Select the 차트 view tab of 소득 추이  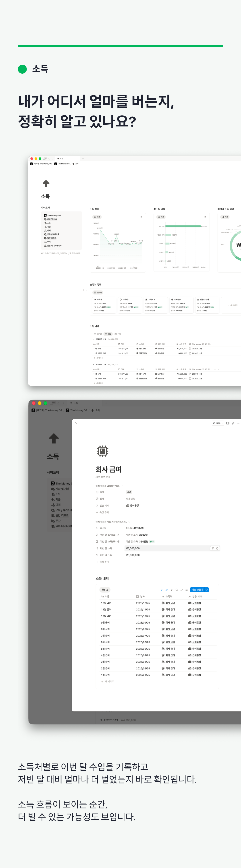[x=97, y=217]
